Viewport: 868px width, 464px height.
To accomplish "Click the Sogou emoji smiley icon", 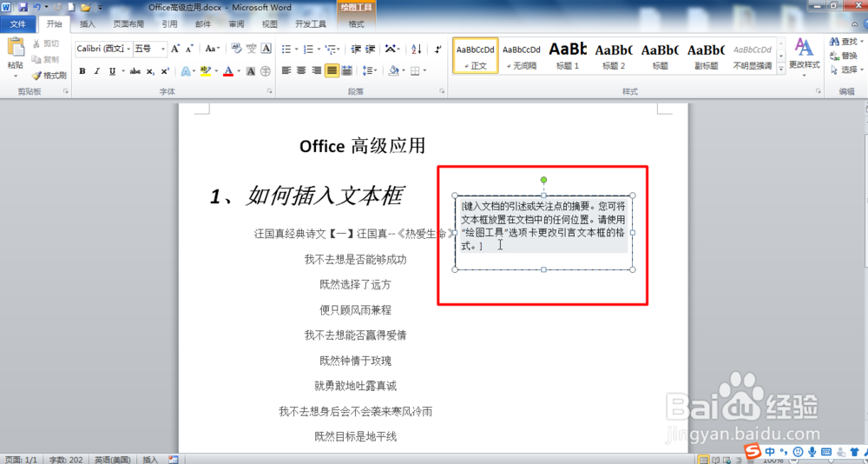I will [799, 451].
